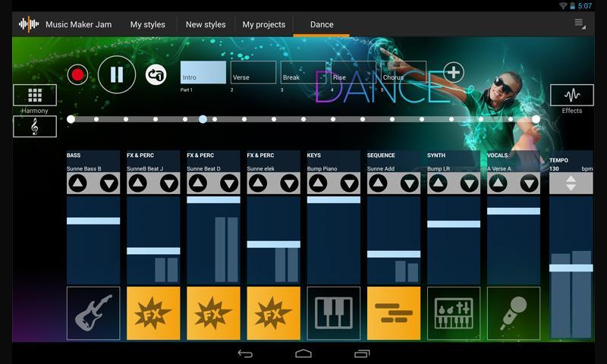The image size is (607, 364).
Task: Choose next loop for Sunne Beat D
Action: click(229, 183)
